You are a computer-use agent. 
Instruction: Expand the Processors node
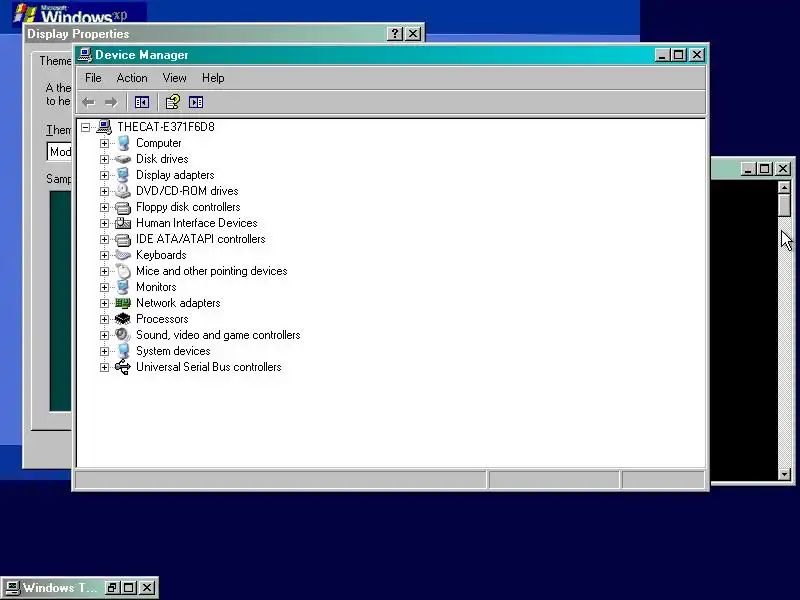(105, 319)
